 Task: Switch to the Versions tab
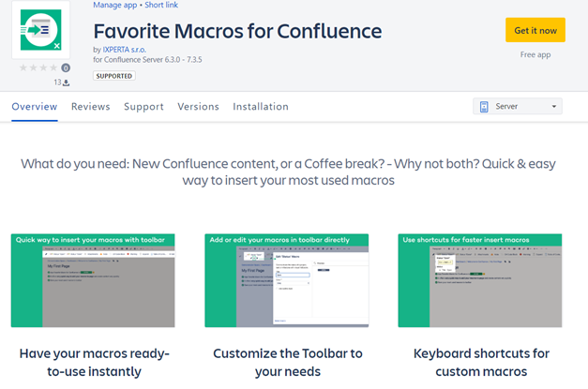199,107
